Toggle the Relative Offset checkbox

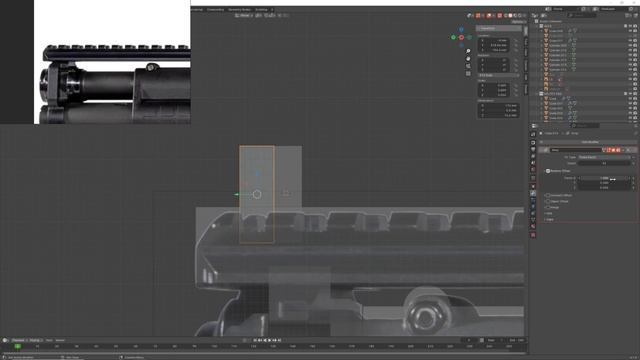click(x=548, y=171)
